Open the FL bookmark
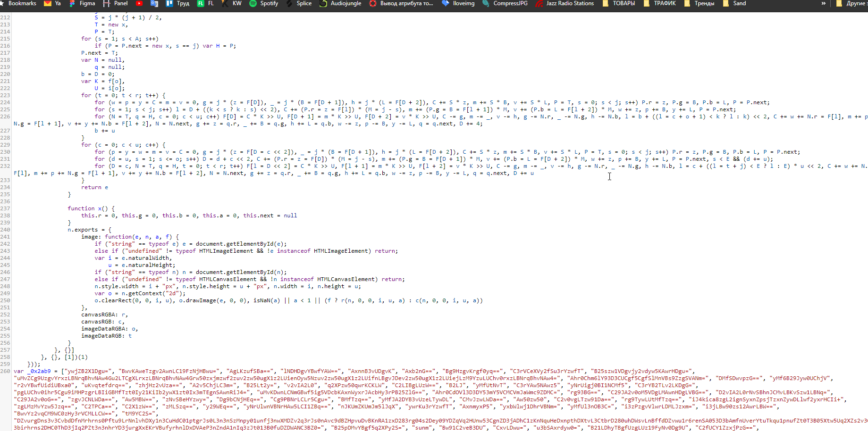The width and height of the screenshot is (868, 431). point(205,3)
